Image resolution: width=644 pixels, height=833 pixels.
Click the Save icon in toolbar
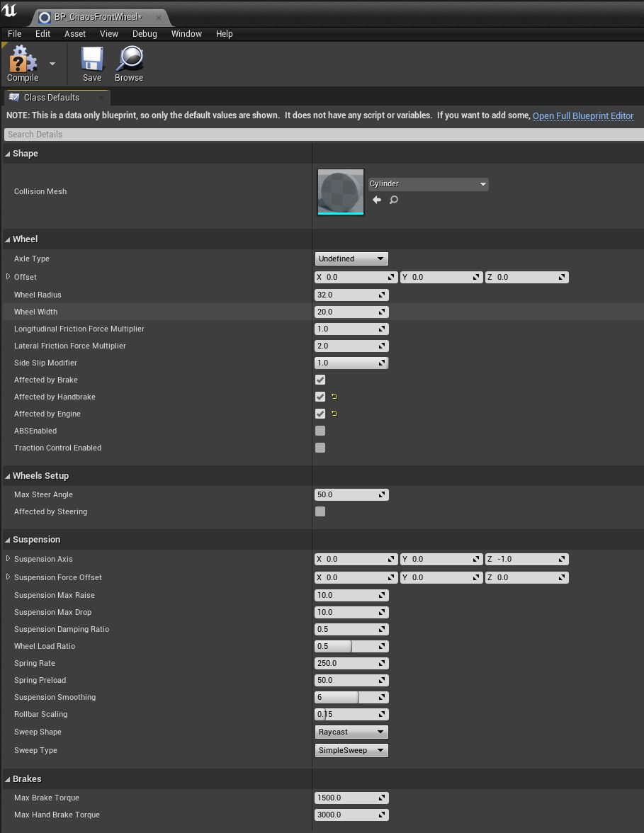92,59
